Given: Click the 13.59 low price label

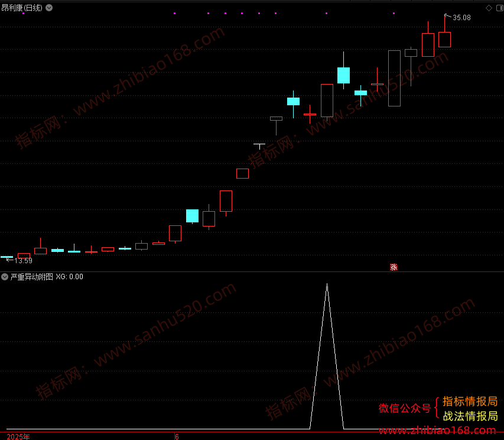Looking at the screenshot, I should pyautogui.click(x=23, y=261).
